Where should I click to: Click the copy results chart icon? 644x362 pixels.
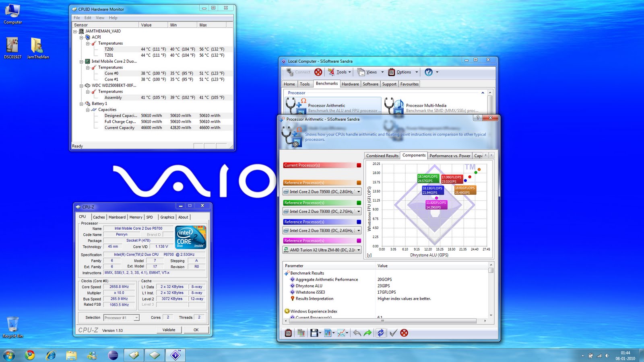(x=301, y=333)
